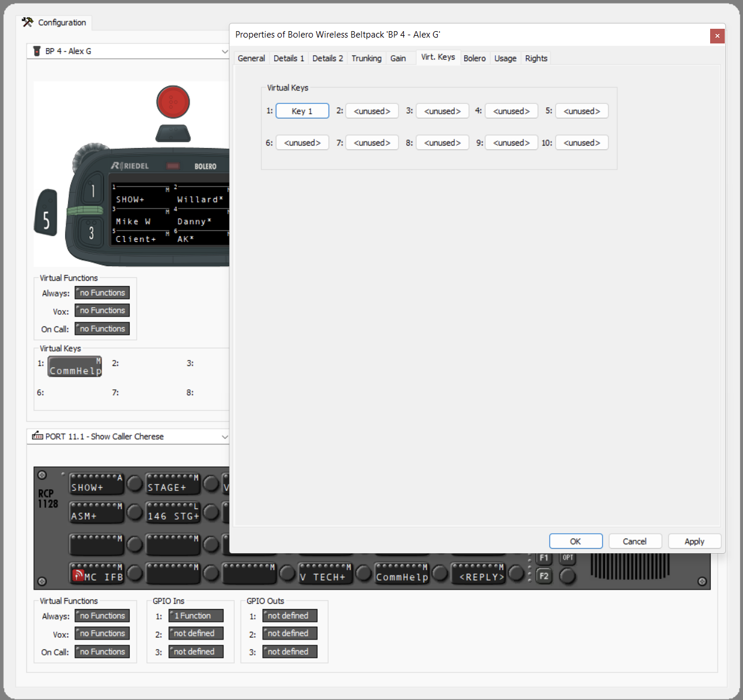Click GPIO Out 3 'not defined' field
This screenshot has height=700, width=743.
(x=290, y=651)
